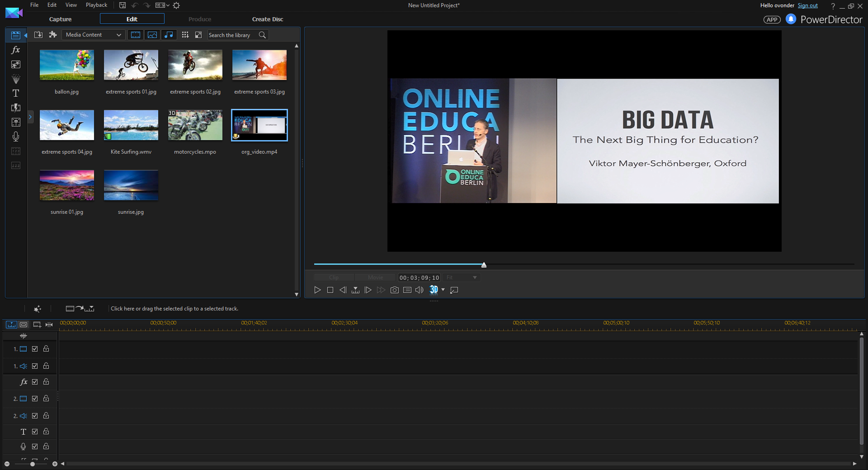The image size is (868, 470).
Task: Switch to the Capture tab
Action: (60, 19)
